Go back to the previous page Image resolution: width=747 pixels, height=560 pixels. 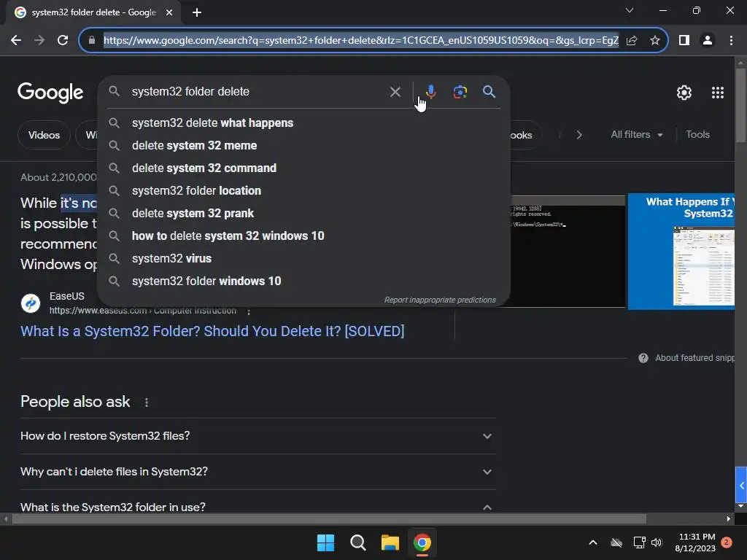pos(16,41)
